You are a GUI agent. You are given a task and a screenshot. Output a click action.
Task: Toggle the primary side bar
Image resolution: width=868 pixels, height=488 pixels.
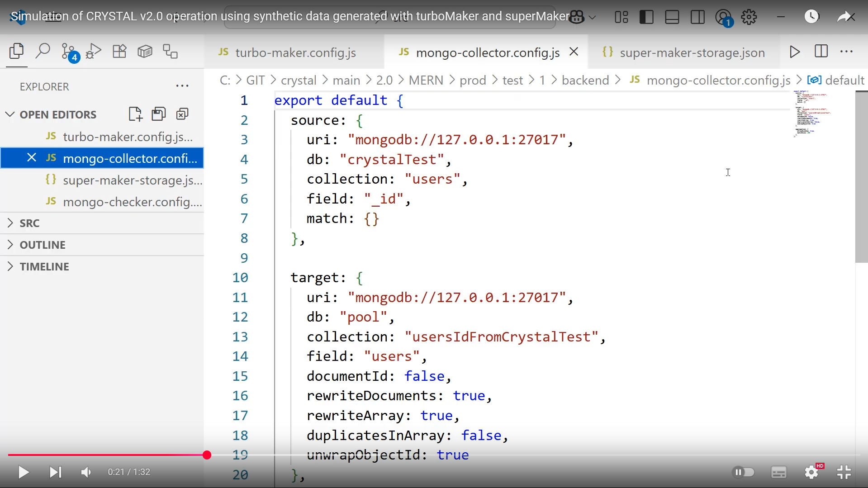point(646,17)
